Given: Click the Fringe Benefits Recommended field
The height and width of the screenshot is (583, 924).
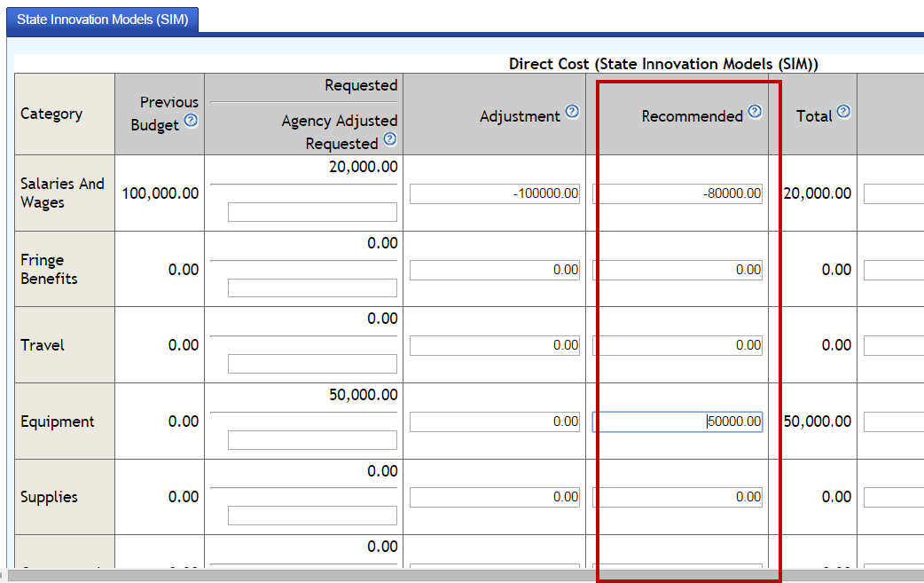Looking at the screenshot, I should pyautogui.click(x=677, y=271).
